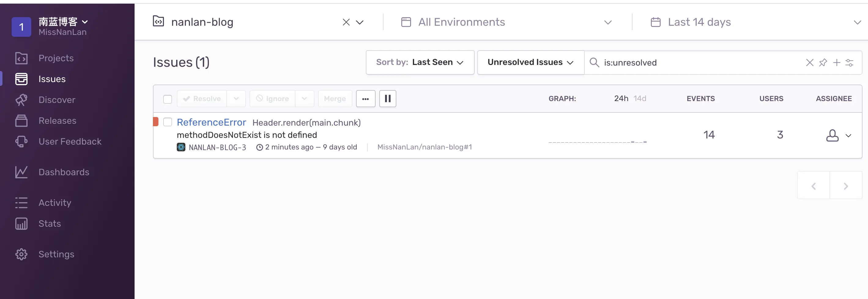
Task: Switch graph to 14d view
Action: [x=640, y=99]
